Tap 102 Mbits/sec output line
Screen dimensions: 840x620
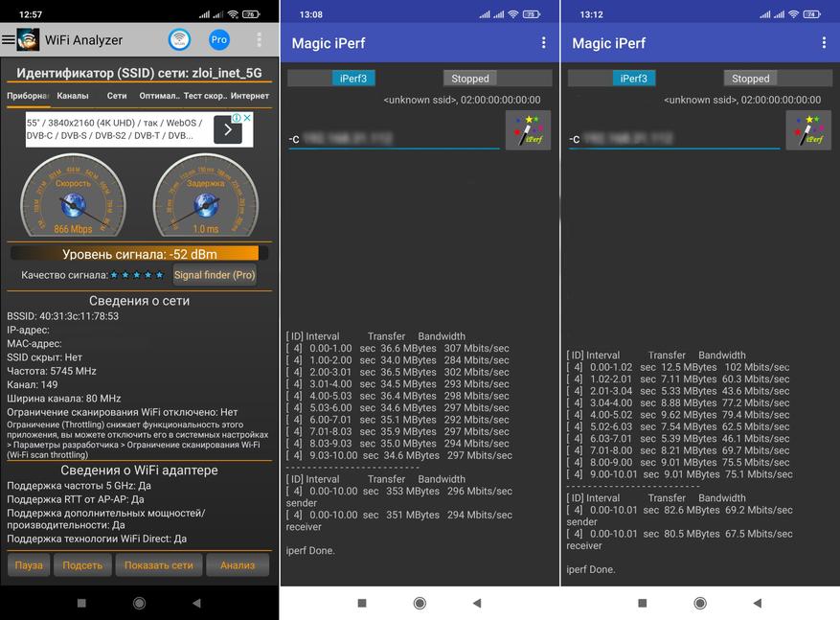(678, 367)
